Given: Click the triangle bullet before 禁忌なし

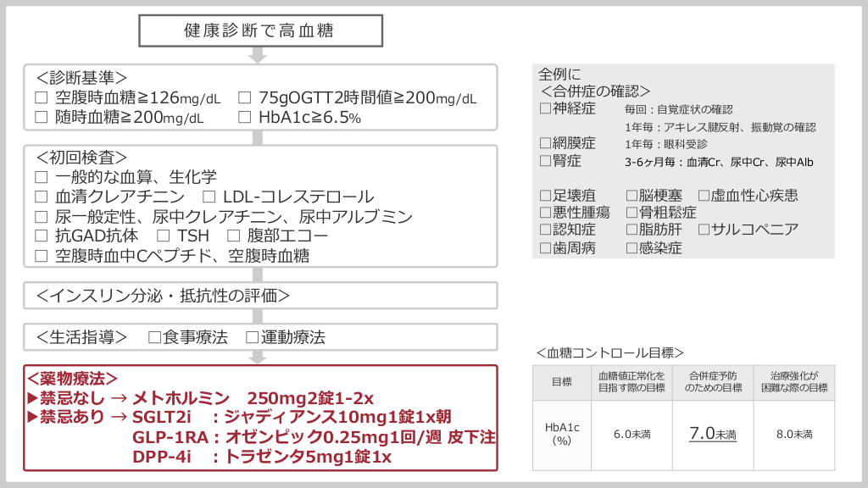Looking at the screenshot, I should tap(34, 398).
